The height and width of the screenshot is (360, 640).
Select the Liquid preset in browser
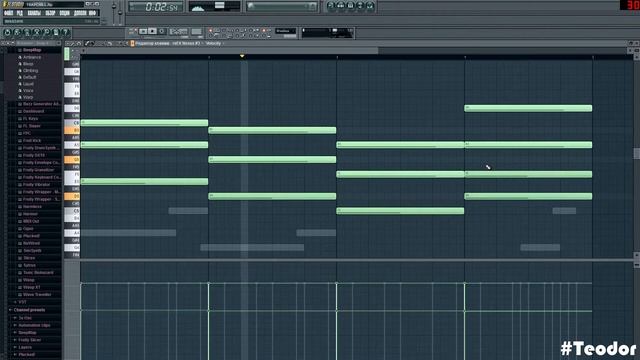point(28,84)
